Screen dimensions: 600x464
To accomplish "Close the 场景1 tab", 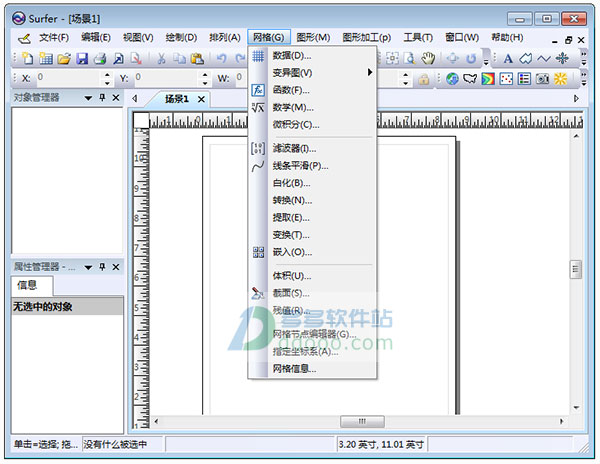I will pos(201,99).
